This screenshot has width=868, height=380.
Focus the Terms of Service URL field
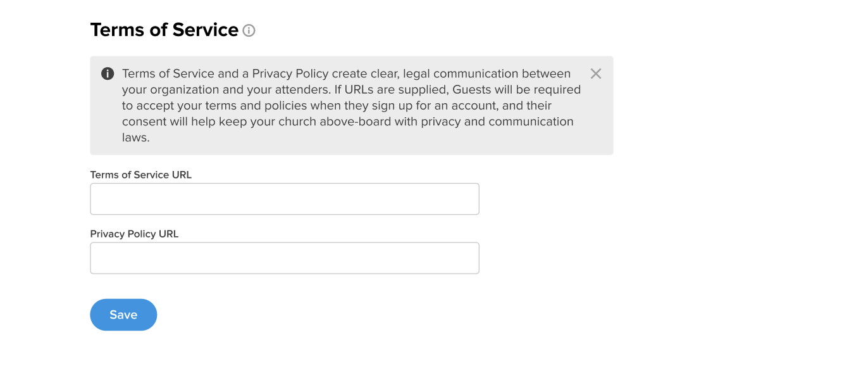point(285,199)
